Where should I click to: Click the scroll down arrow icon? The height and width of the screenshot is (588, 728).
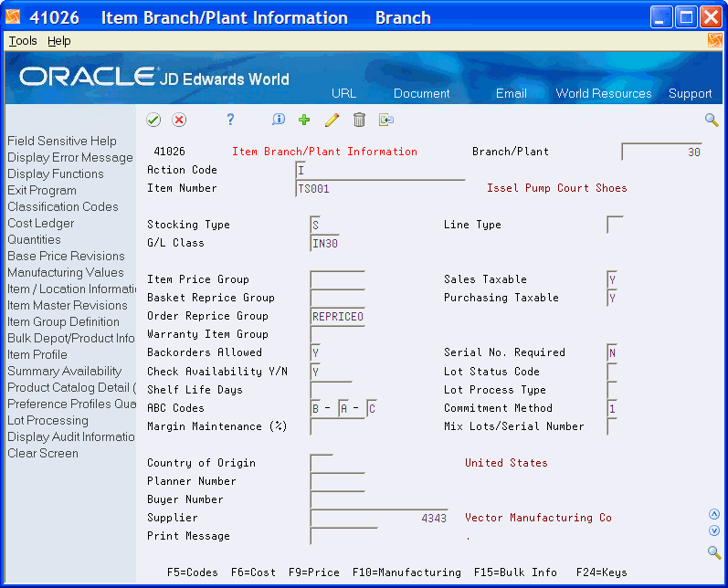(714, 530)
